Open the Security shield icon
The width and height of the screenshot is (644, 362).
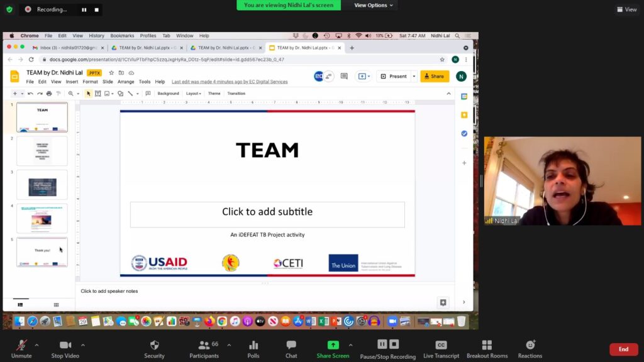tap(154, 346)
